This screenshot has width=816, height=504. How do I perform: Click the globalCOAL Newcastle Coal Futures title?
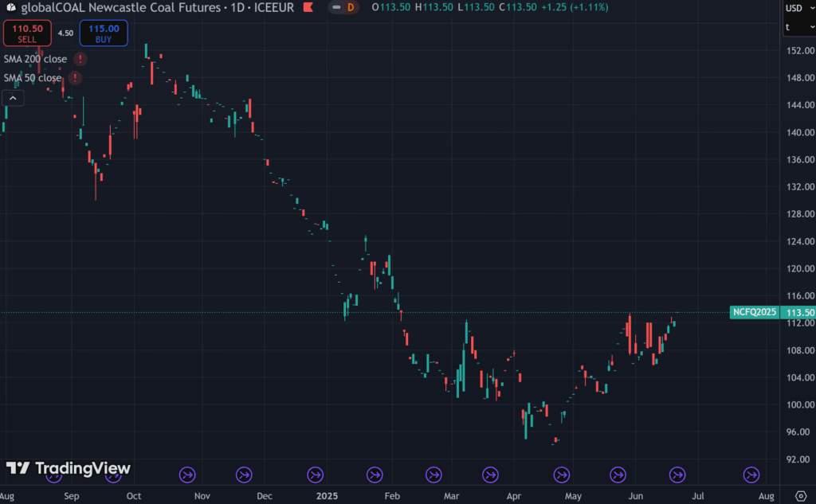[121, 8]
